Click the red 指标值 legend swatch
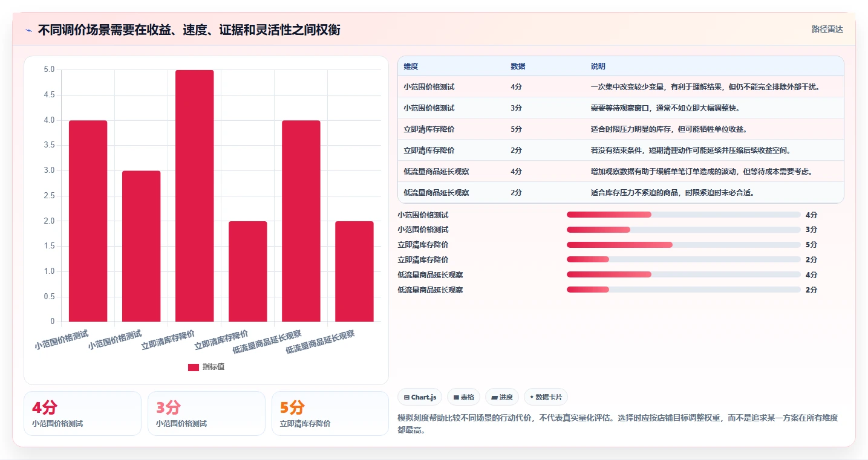The height and width of the screenshot is (460, 868). tap(194, 367)
